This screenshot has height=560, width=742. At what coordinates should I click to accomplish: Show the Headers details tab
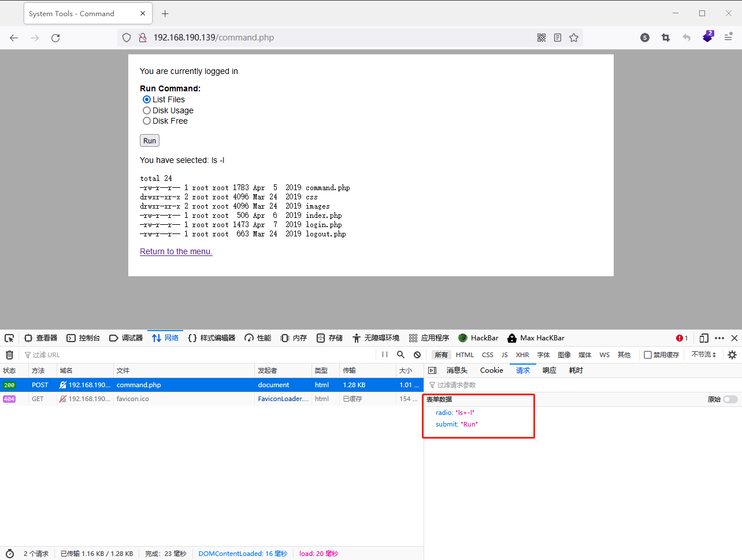point(457,370)
